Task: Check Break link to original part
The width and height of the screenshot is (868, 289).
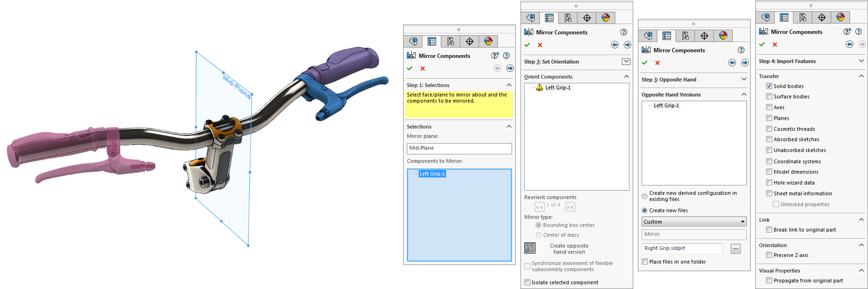Action: pos(769,230)
